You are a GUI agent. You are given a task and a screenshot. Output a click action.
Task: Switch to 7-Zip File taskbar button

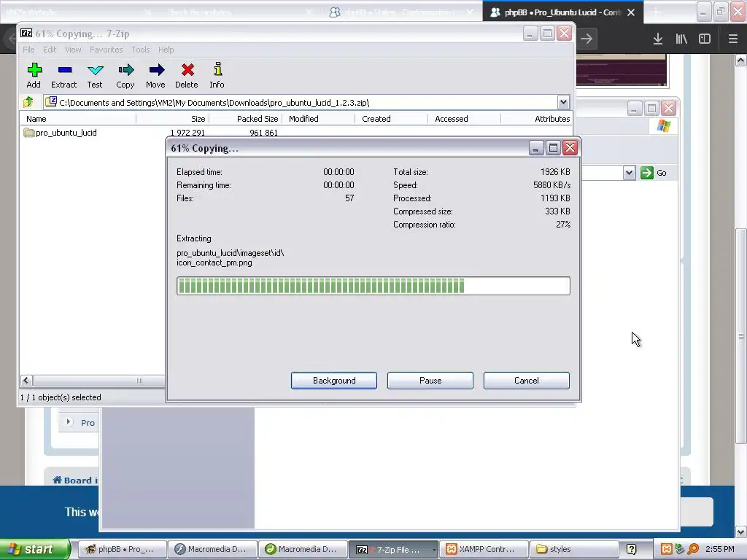[x=393, y=549]
